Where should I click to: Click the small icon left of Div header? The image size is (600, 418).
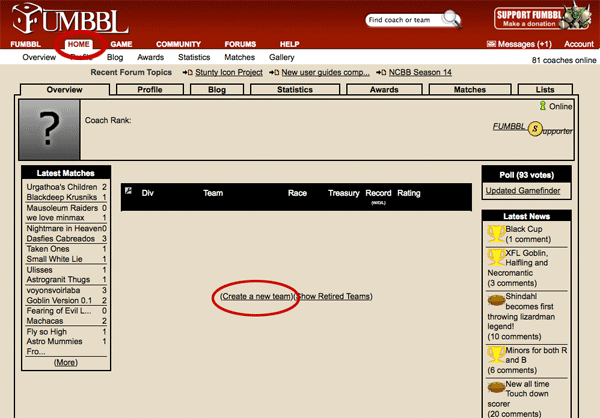click(x=128, y=191)
